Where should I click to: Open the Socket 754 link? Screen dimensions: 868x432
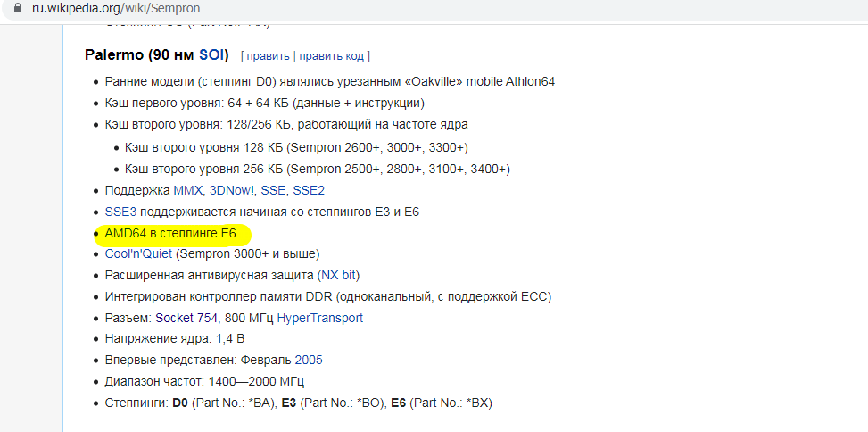(x=186, y=318)
